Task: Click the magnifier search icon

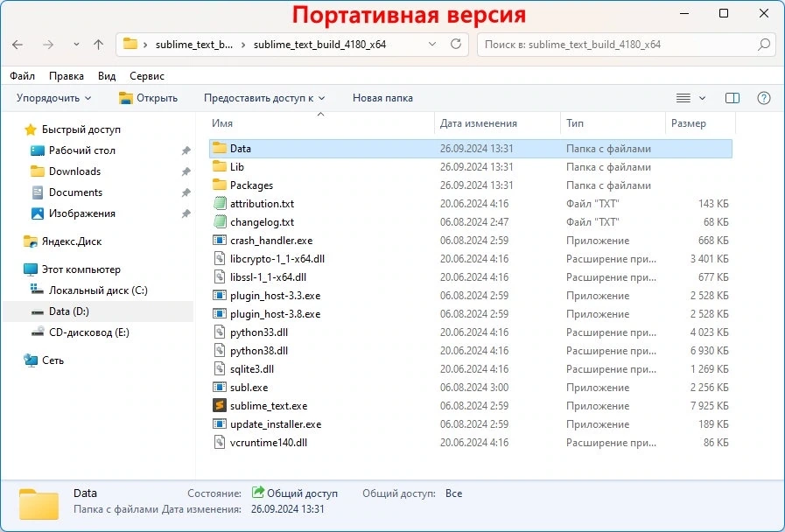Action: click(764, 45)
